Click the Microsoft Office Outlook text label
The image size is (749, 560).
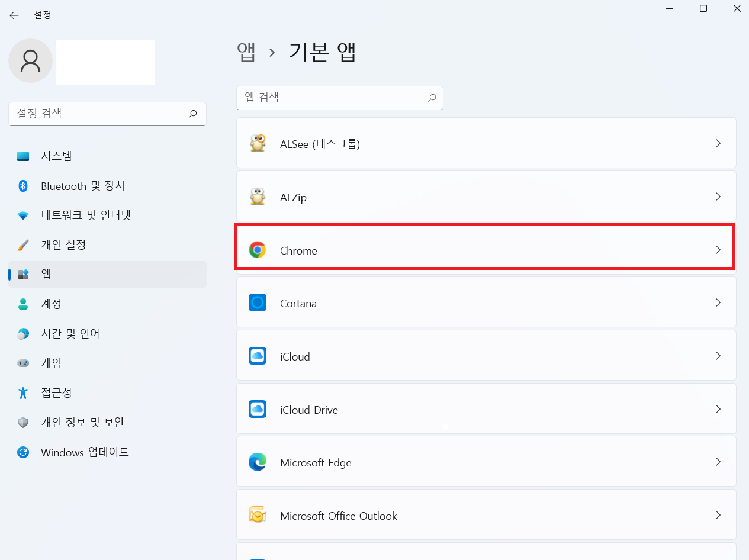pos(339,516)
